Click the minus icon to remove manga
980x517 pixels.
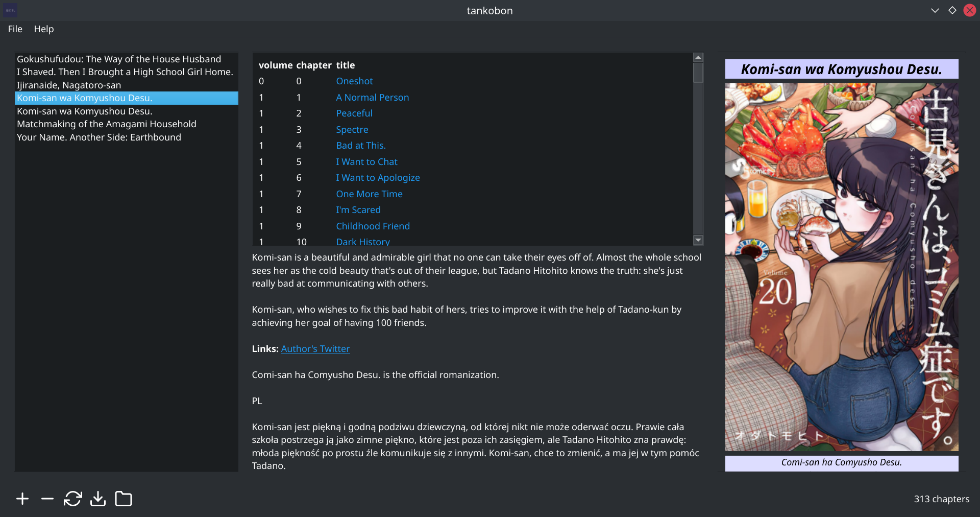pos(47,499)
